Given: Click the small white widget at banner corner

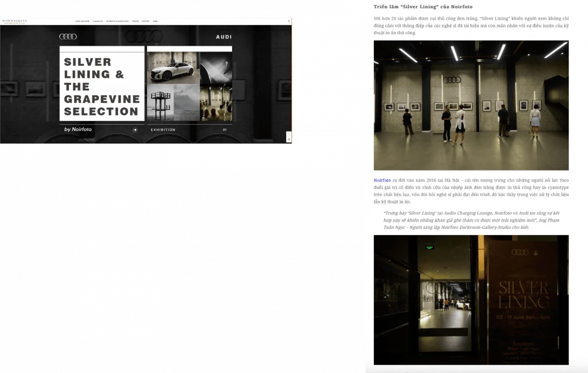Looking at the screenshot, I should 289,137.
